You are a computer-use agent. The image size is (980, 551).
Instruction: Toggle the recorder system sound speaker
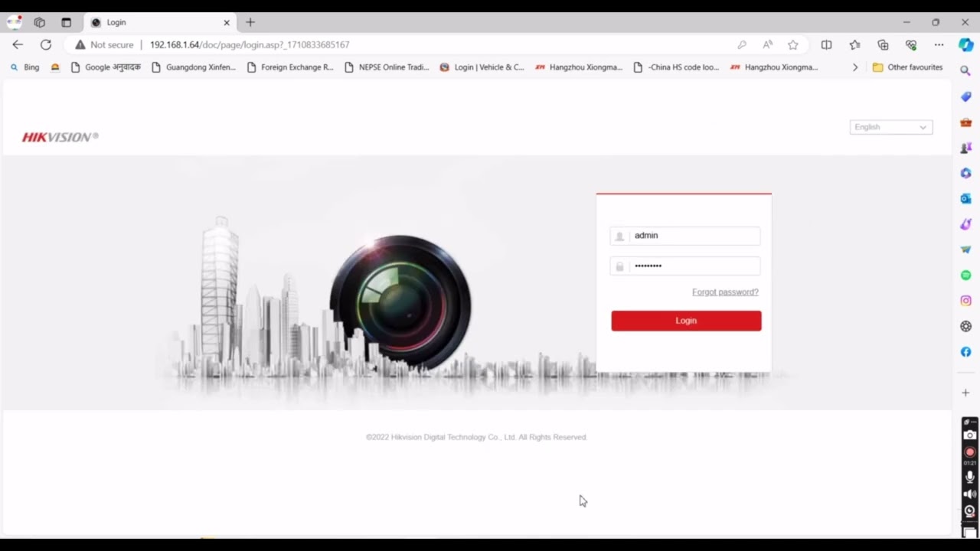970,494
